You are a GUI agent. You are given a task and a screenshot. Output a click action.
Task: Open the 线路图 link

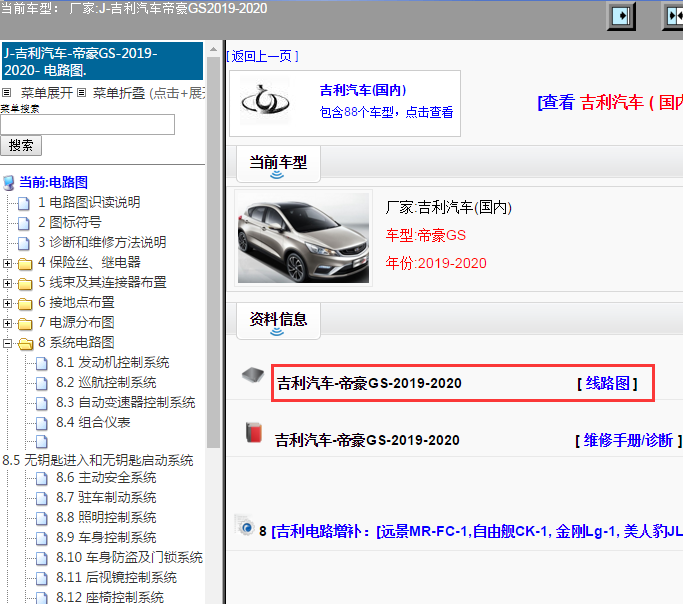pyautogui.click(x=607, y=383)
